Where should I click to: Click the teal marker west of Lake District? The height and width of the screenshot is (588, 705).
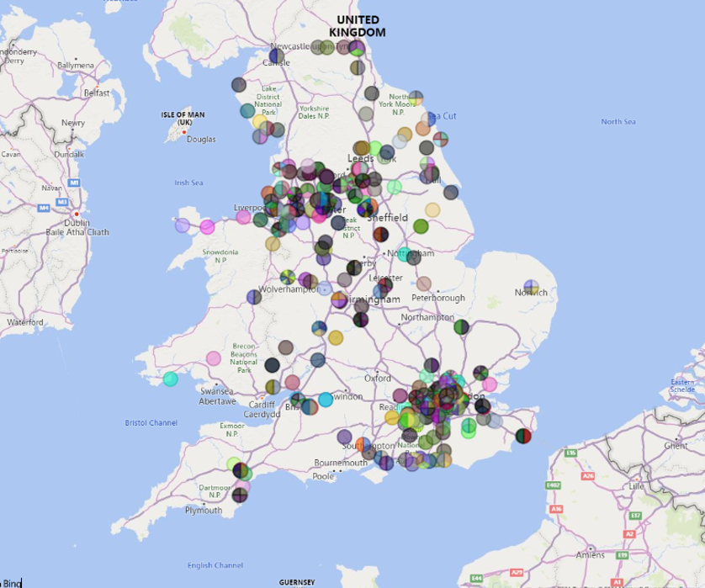coord(247,110)
